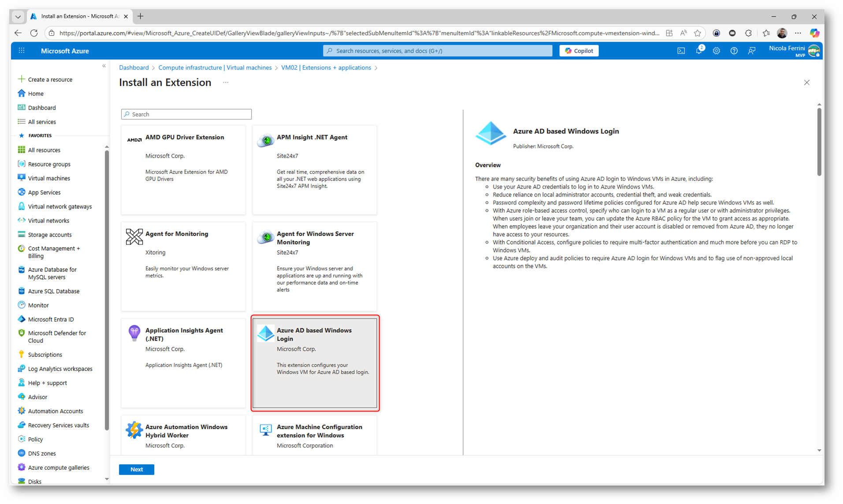The height and width of the screenshot is (504, 843).
Task: Go to Dashboard breadcrumb
Action: click(x=134, y=67)
